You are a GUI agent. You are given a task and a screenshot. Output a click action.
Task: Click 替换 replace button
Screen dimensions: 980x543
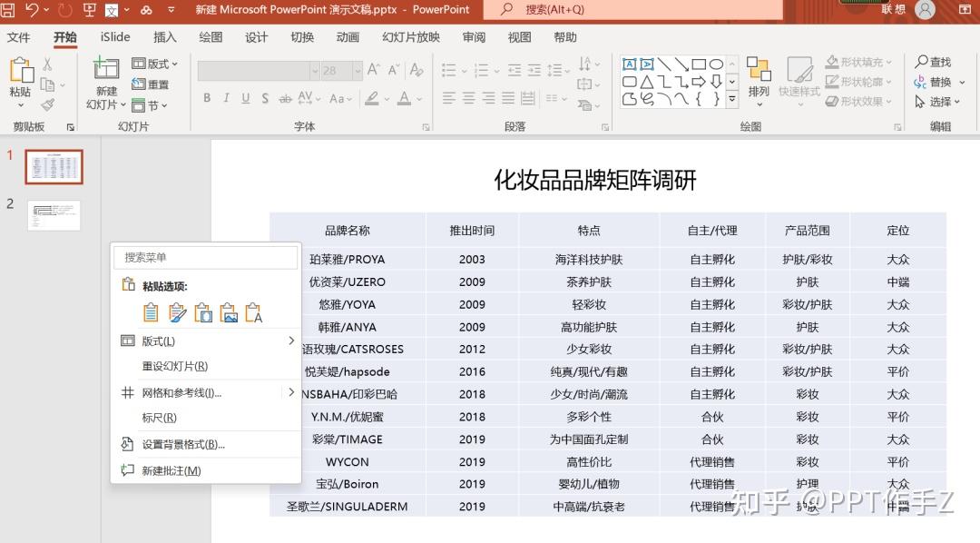[x=939, y=82]
